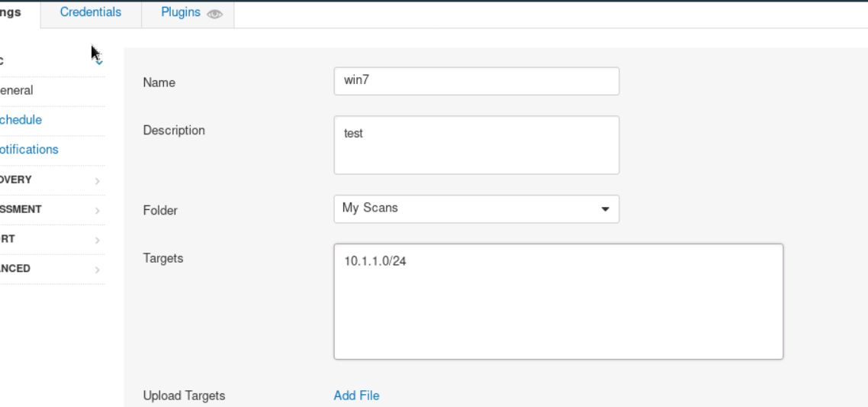
Task: Expand the Advanced section arrow
Action: pyautogui.click(x=98, y=270)
